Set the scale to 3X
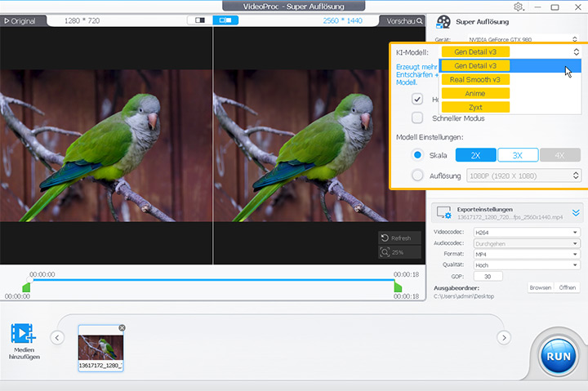 518,155
